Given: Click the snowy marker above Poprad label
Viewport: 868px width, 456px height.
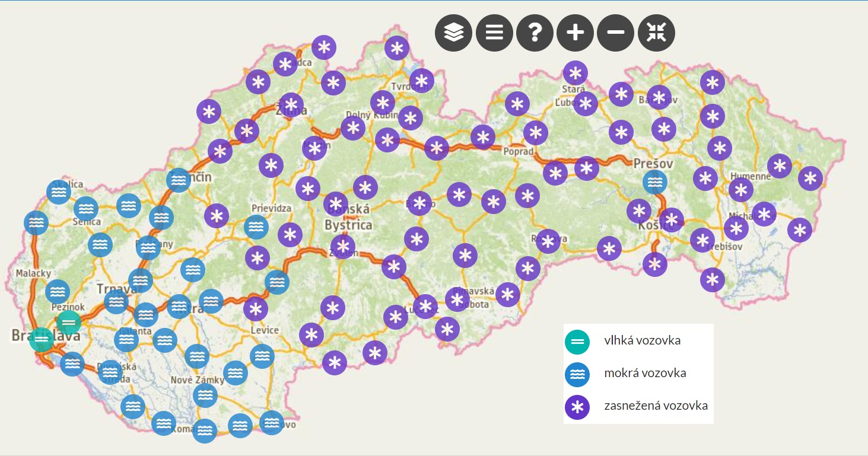Looking at the screenshot, I should (x=535, y=133).
